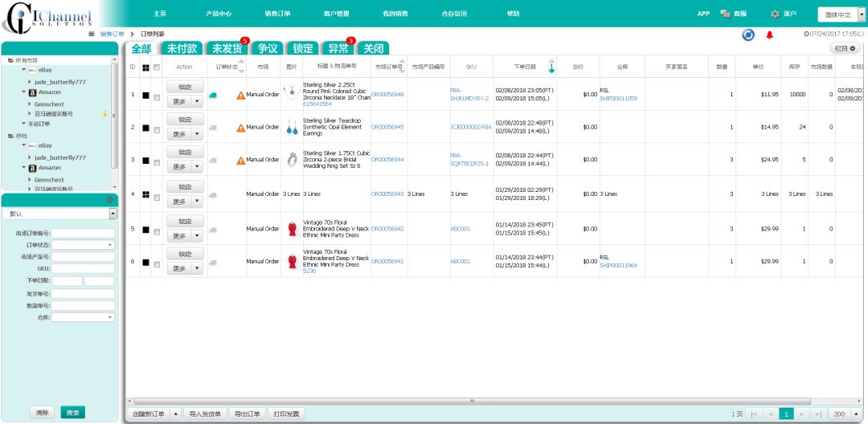Click the teal sort arrow on 下单日期 column
Image resolution: width=868 pixels, height=424 pixels.
click(551, 68)
